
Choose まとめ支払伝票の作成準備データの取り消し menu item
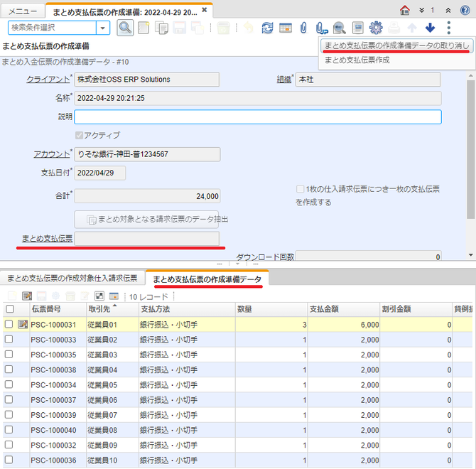[396, 45]
